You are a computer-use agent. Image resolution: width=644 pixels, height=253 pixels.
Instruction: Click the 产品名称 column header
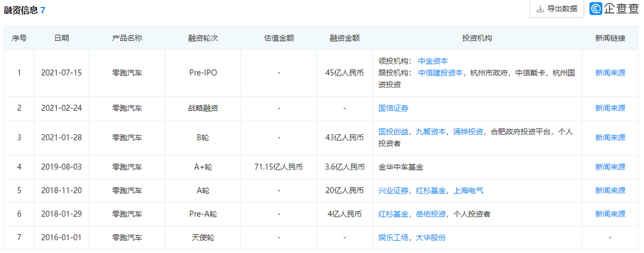(127, 38)
